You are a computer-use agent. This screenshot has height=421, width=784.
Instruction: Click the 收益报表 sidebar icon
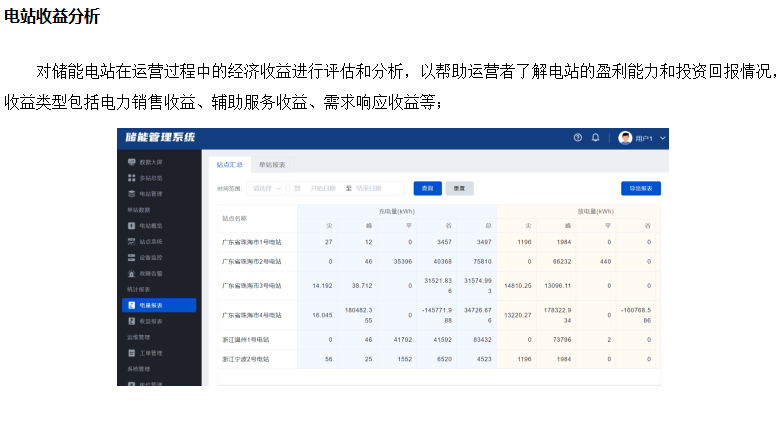pyautogui.click(x=131, y=321)
